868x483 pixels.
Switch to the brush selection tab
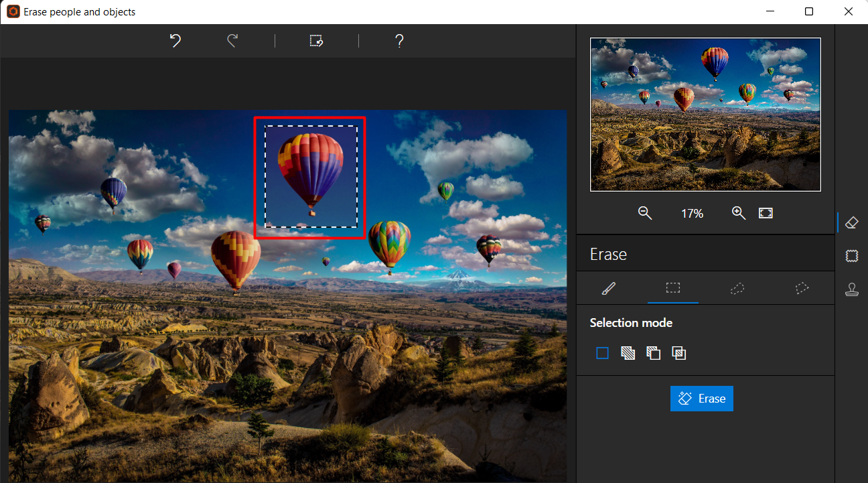coord(609,288)
